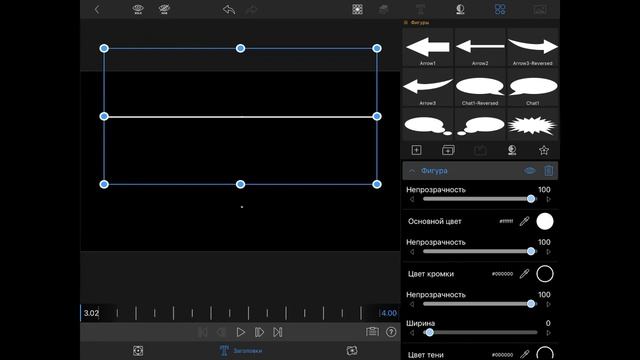Image resolution: width=640 pixels, height=360 pixels.
Task: Increase Цвет кромки Непрозрачность with right arrow
Action: [x=548, y=304]
